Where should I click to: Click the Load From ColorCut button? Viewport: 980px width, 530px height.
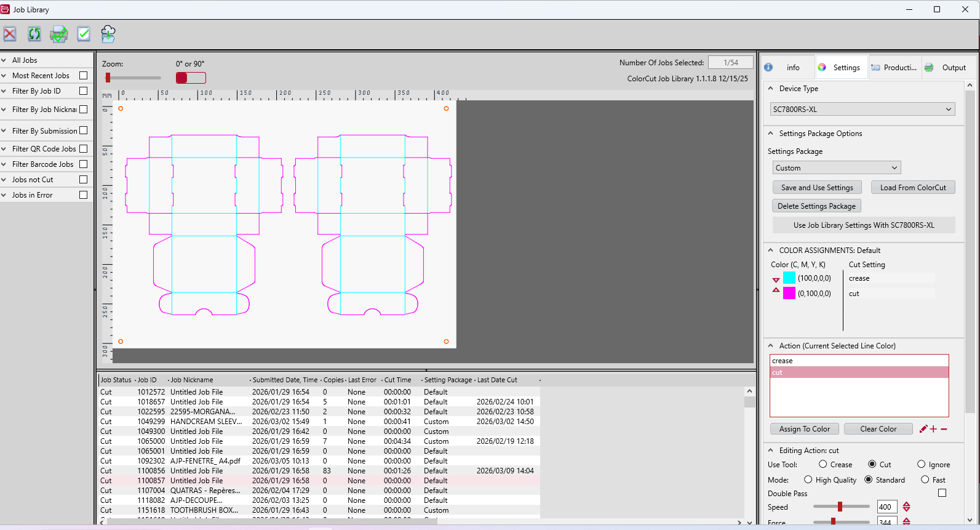pos(912,187)
